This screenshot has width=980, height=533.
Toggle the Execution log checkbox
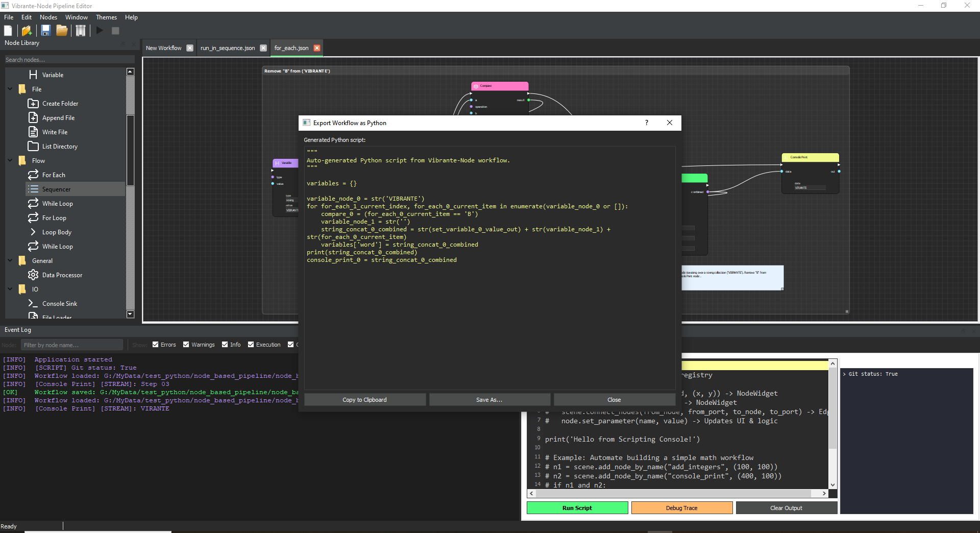coord(251,345)
